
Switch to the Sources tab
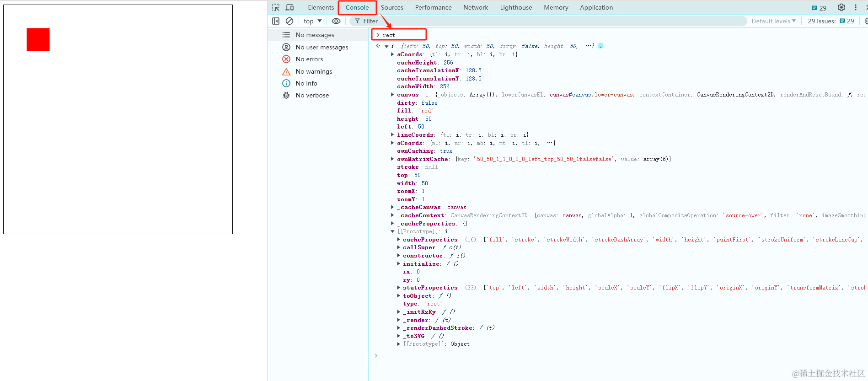point(392,7)
